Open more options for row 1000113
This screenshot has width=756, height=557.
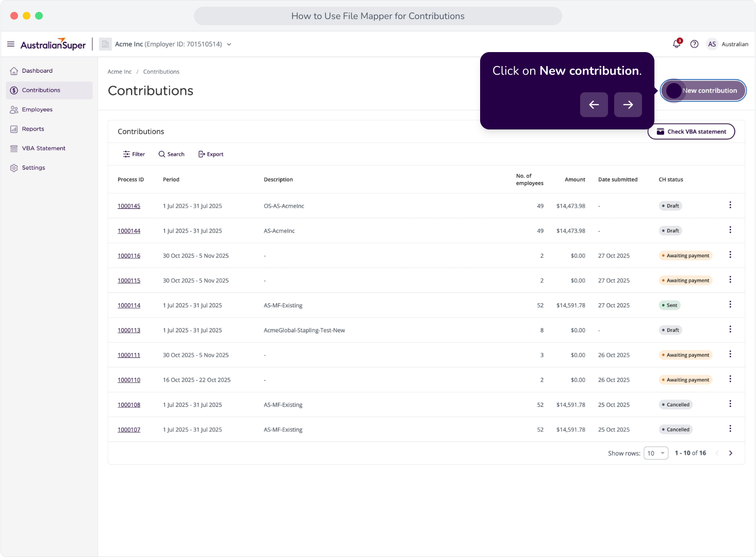coord(730,329)
